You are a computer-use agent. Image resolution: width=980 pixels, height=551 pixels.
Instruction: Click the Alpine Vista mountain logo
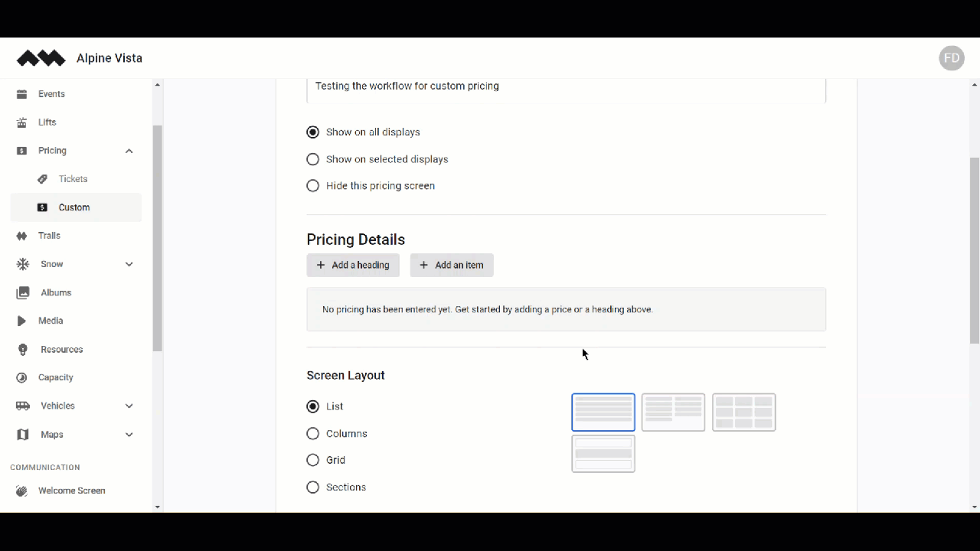pos(41,58)
